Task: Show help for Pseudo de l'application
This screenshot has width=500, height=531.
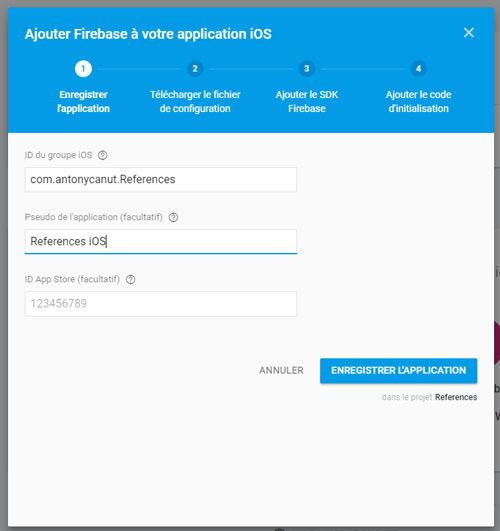Action: coord(173,217)
